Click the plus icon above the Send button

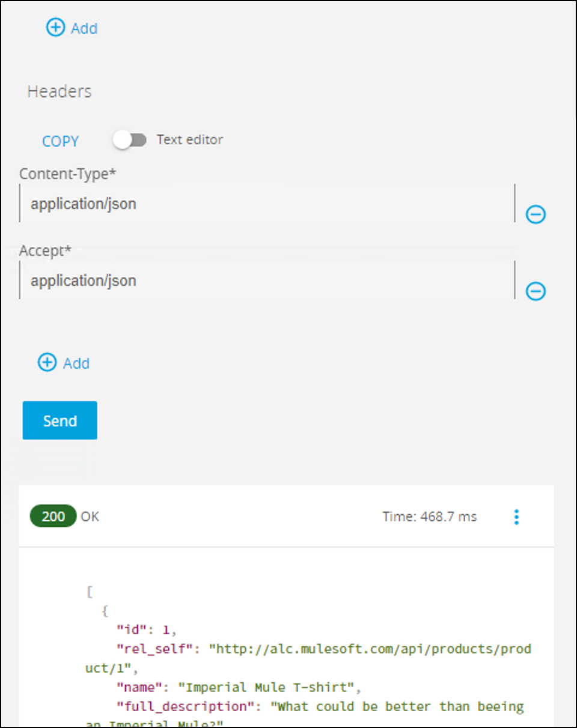(47, 362)
